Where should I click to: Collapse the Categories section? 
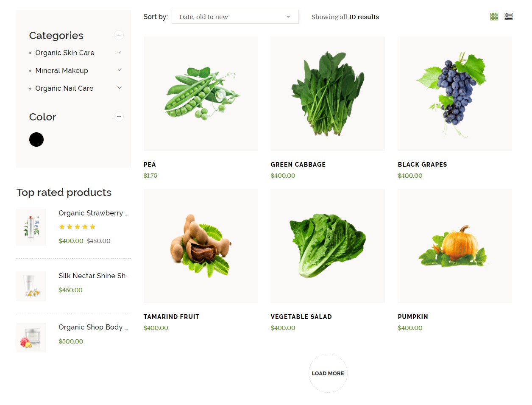coord(119,35)
